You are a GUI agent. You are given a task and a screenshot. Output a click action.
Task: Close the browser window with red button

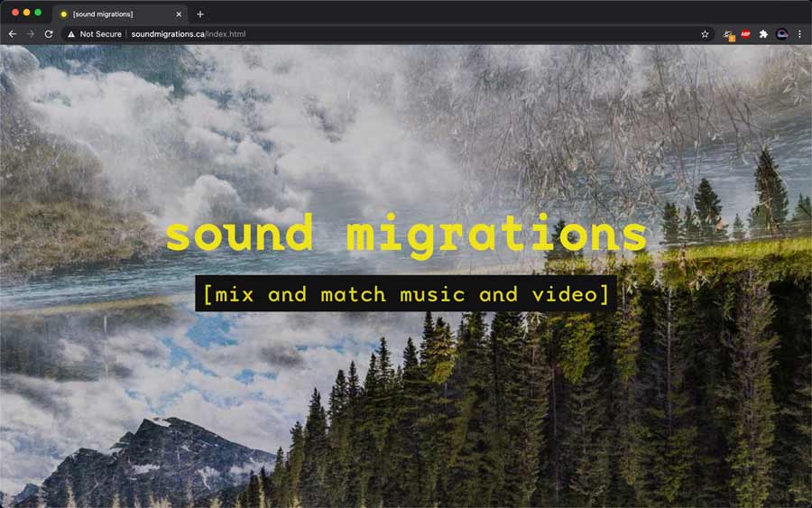pyautogui.click(x=15, y=13)
